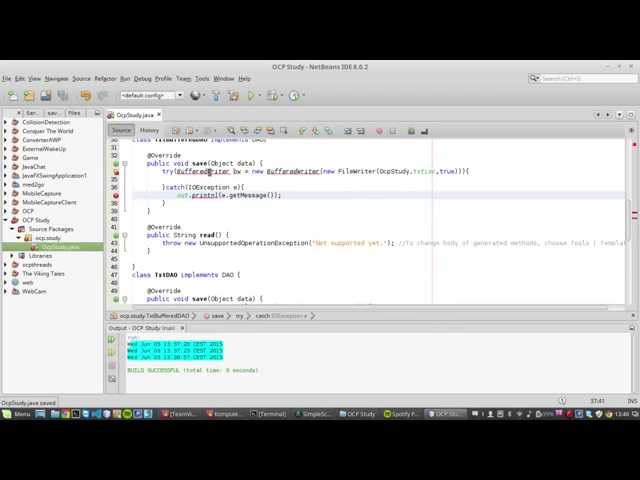Open the Run Project dropdown arrow
640x480 pixels.
point(259,96)
